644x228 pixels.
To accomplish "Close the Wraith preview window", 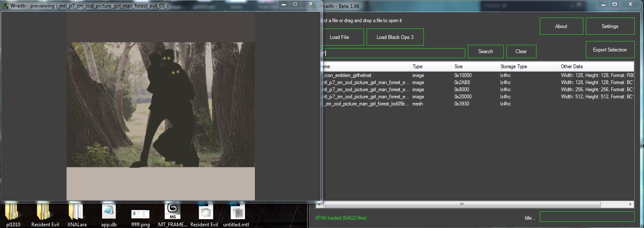I will (x=310, y=4).
